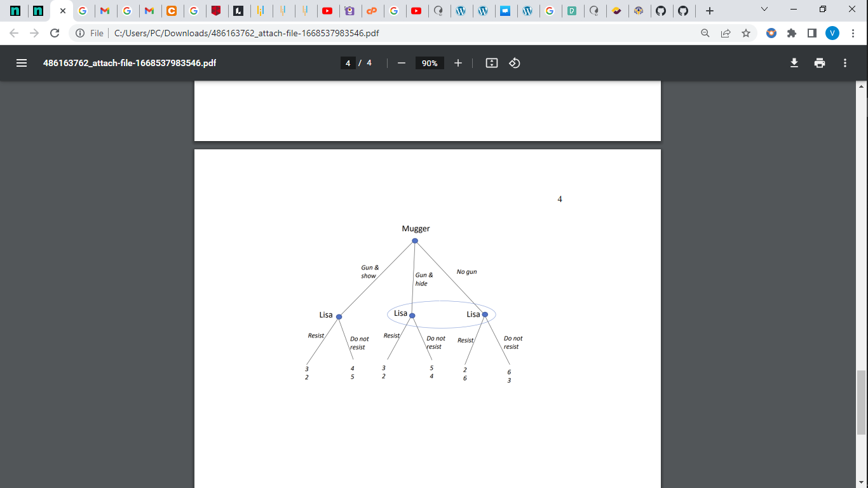Switch to the teal D tab
The image size is (868, 488).
(x=572, y=11)
